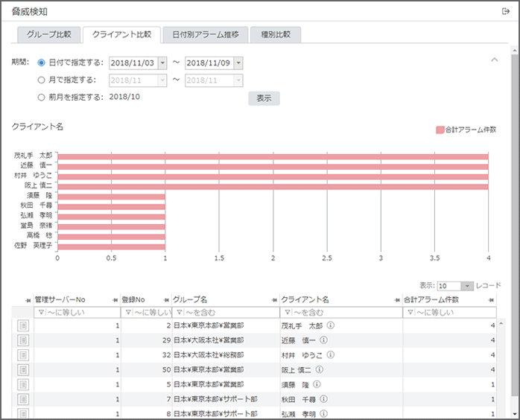Viewport: 520px width, 420px height.
Task: Select 日付で指定する radio button
Action: (x=41, y=63)
